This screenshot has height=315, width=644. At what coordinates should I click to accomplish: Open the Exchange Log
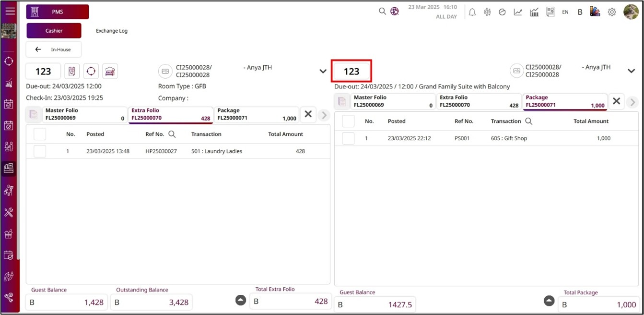click(112, 31)
